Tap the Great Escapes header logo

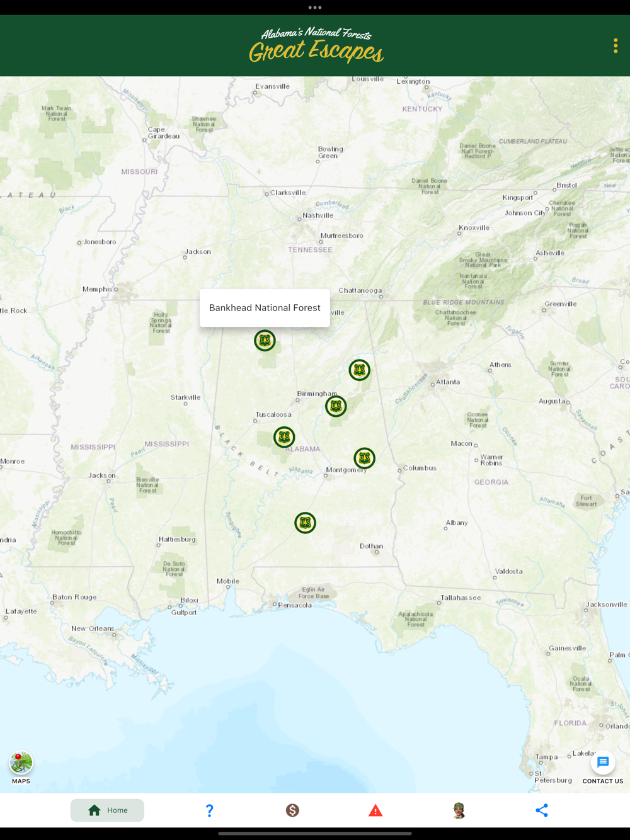316,45
